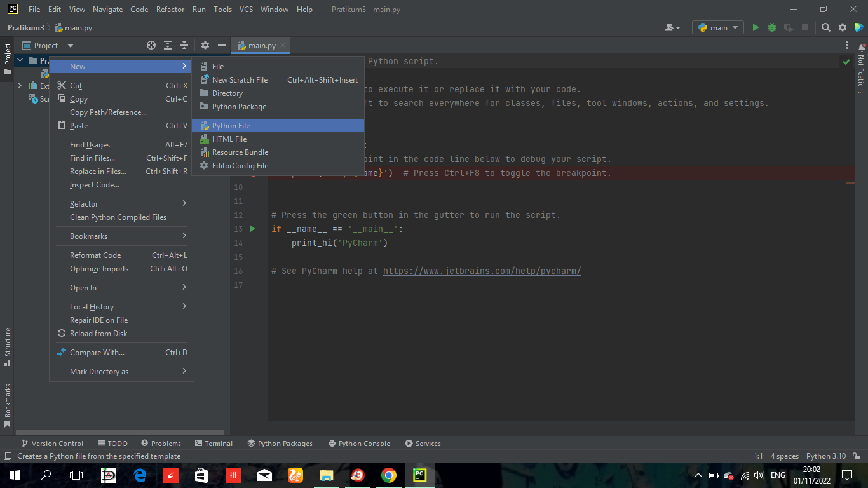Run the main configuration with green play button

[x=756, y=27]
